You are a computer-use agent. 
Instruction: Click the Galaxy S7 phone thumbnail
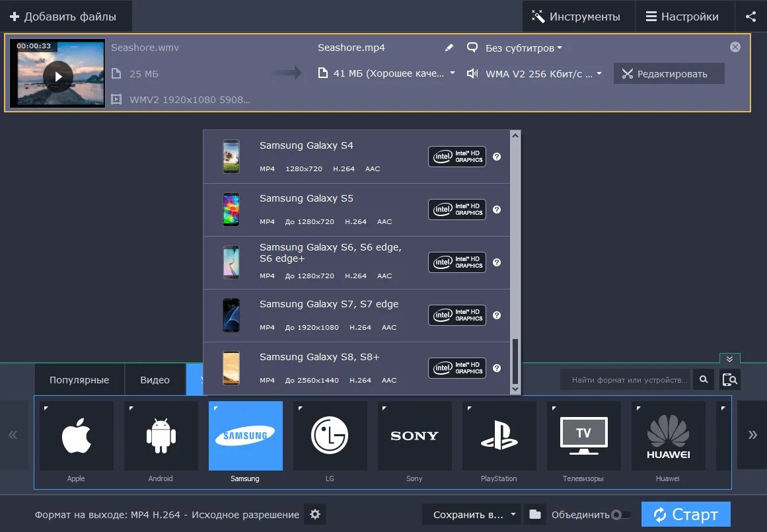click(231, 315)
